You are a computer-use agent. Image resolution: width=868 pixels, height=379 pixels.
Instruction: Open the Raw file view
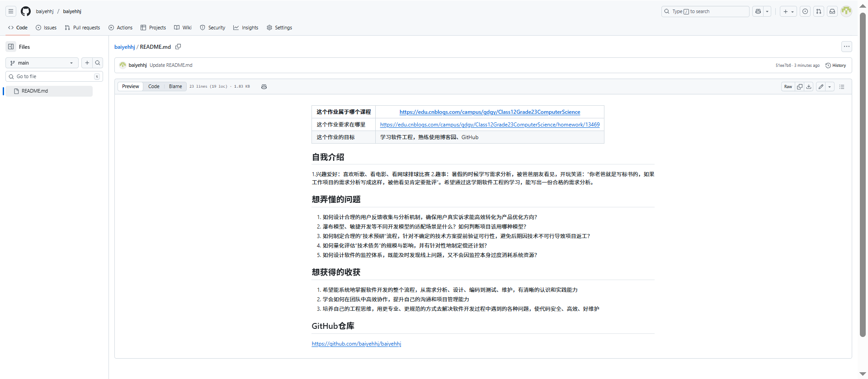pyautogui.click(x=788, y=87)
